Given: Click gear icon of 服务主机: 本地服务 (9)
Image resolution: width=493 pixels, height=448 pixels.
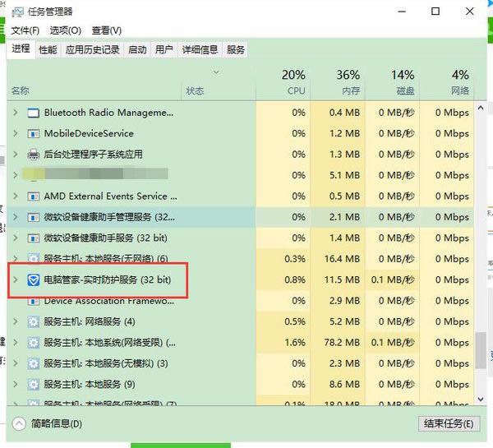Looking at the screenshot, I should coord(34,384).
